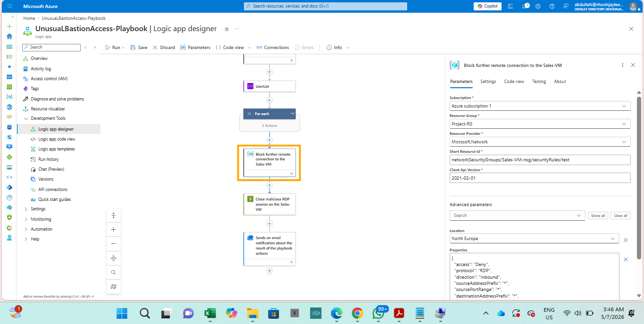Open Connections from the toolbar
This screenshot has height=324, width=644.
coord(273,48)
